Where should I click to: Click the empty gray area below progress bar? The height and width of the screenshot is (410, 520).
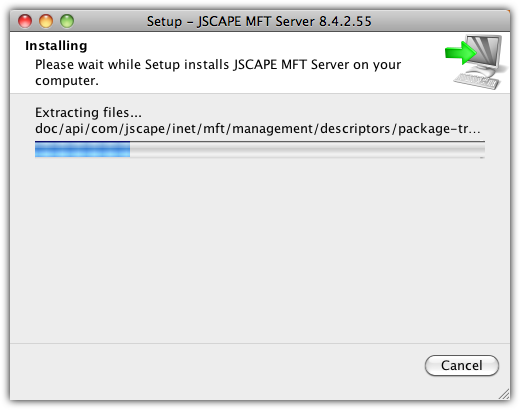260,250
